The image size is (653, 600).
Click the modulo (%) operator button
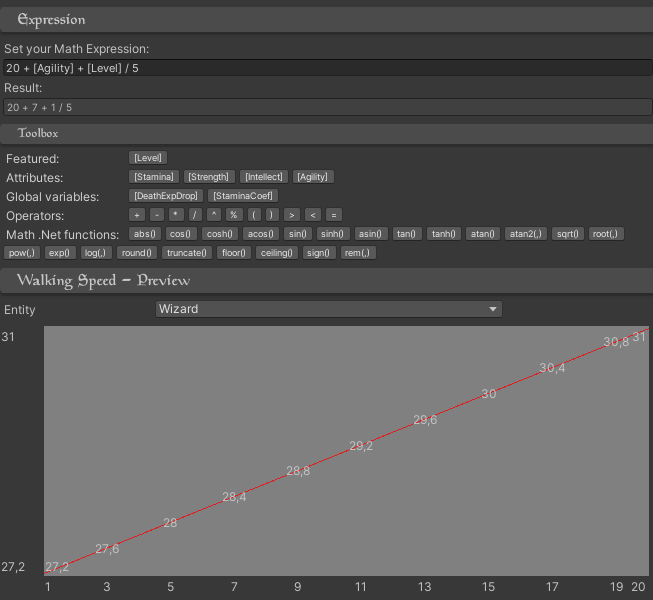234,215
